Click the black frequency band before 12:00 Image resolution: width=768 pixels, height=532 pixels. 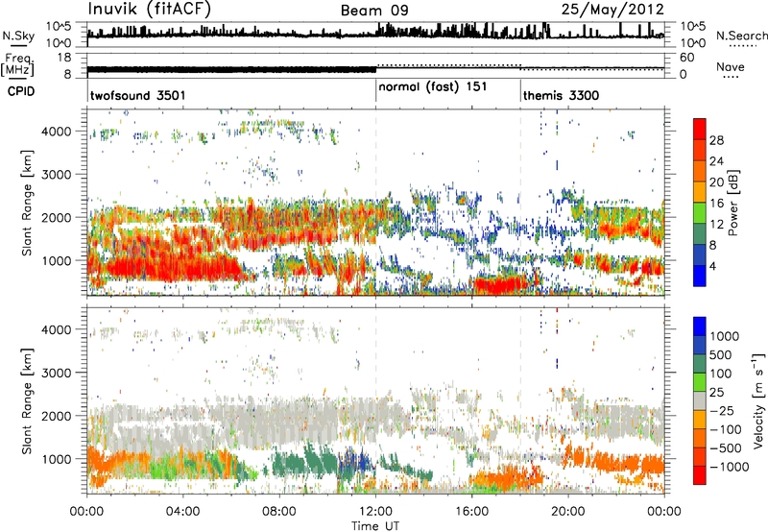pyautogui.click(x=231, y=69)
